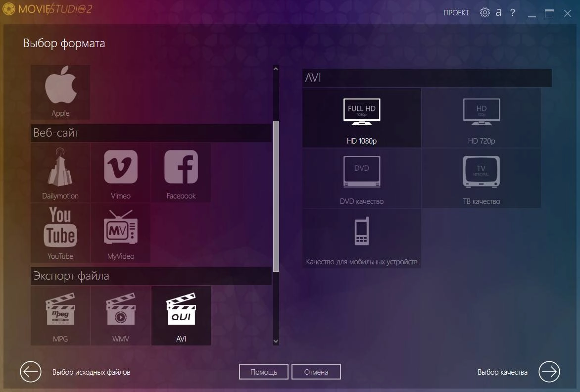This screenshot has width=580, height=392.
Task: Select the AVI file export format
Action: coord(181,316)
